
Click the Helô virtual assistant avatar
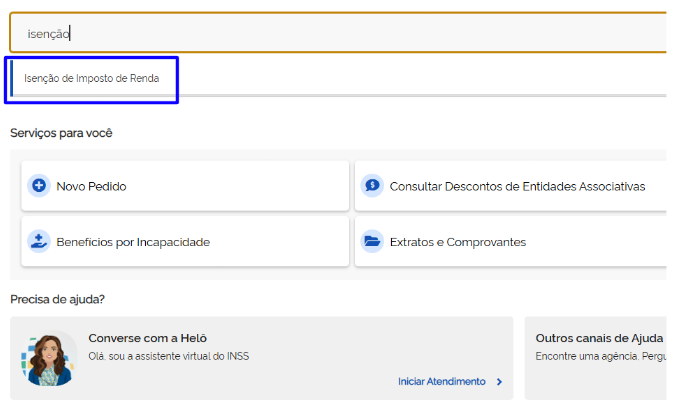pos(48,360)
